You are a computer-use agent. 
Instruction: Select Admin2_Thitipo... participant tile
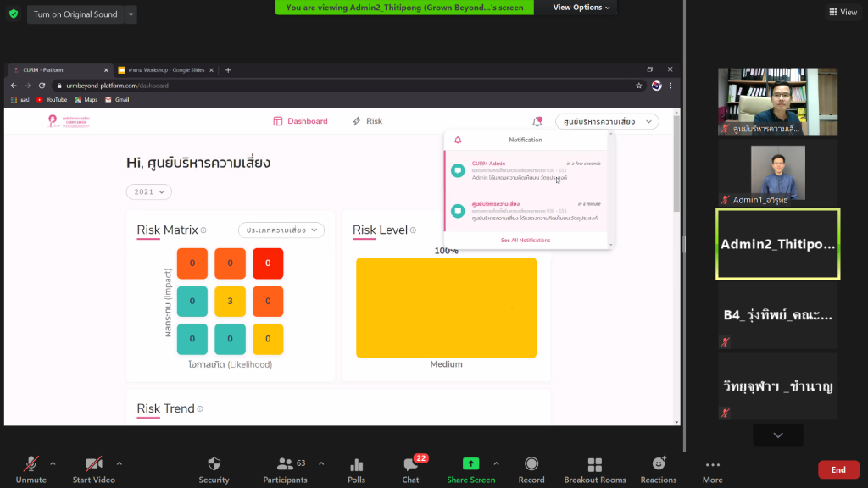point(778,244)
